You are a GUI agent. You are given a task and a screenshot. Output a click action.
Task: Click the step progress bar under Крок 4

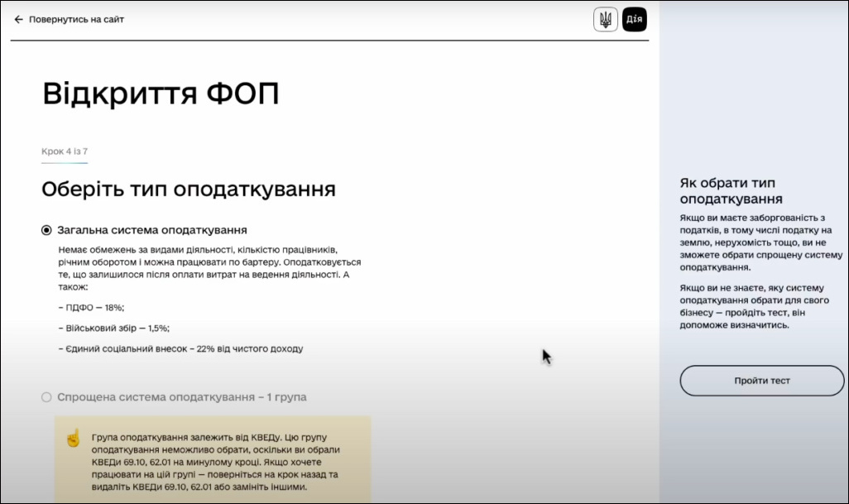click(65, 162)
